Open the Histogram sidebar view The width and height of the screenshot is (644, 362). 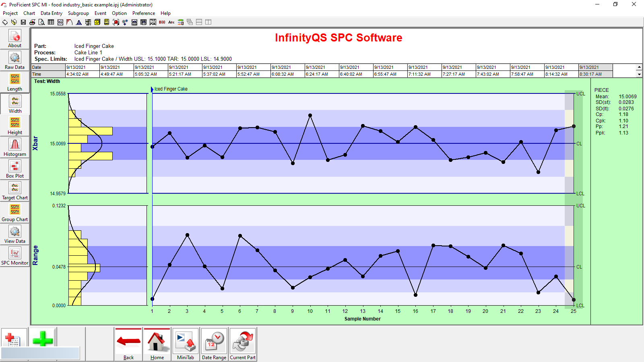tap(15, 147)
